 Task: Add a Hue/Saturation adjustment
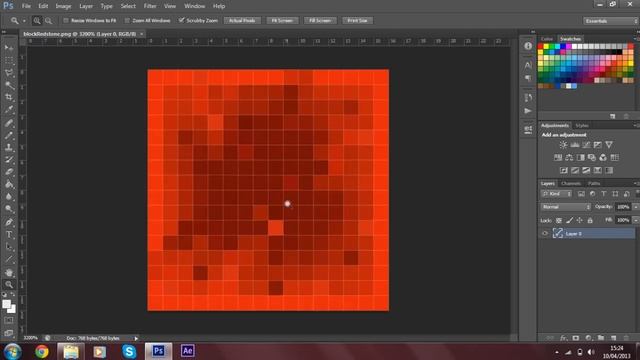click(558, 158)
